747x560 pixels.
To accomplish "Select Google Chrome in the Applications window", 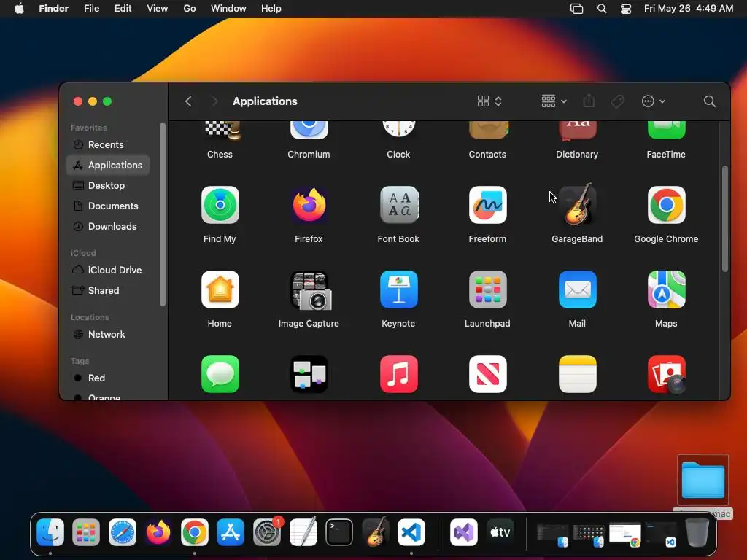I will pyautogui.click(x=666, y=205).
